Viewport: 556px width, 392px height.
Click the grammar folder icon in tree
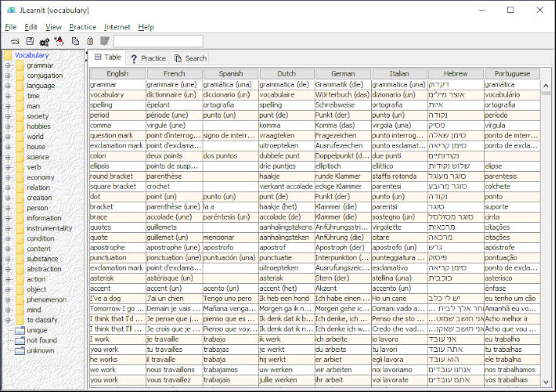[x=20, y=66]
